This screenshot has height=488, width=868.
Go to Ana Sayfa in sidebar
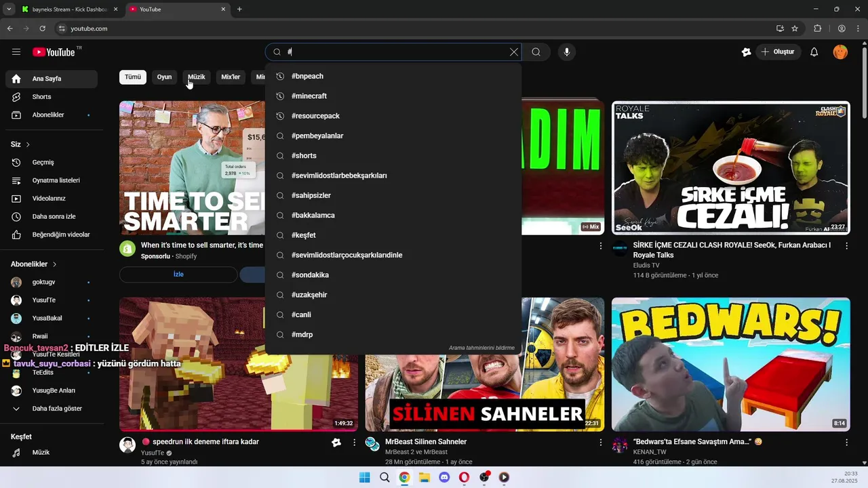(52, 79)
